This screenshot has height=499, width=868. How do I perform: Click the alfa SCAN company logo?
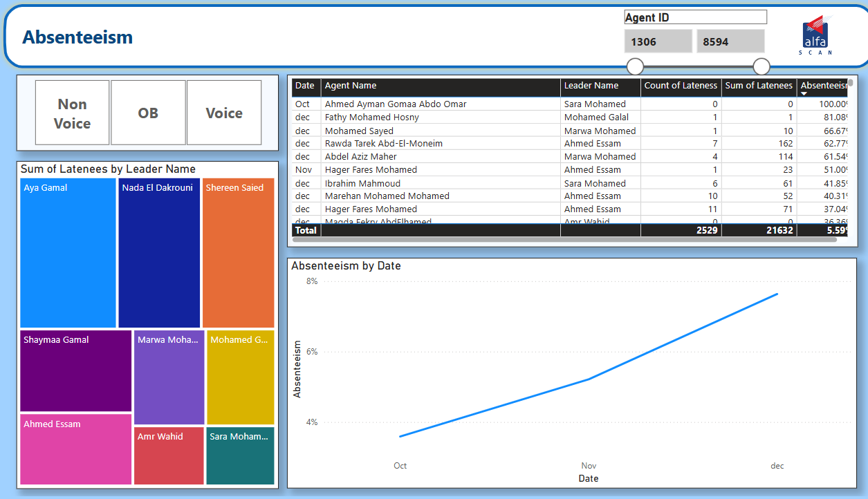click(x=816, y=35)
